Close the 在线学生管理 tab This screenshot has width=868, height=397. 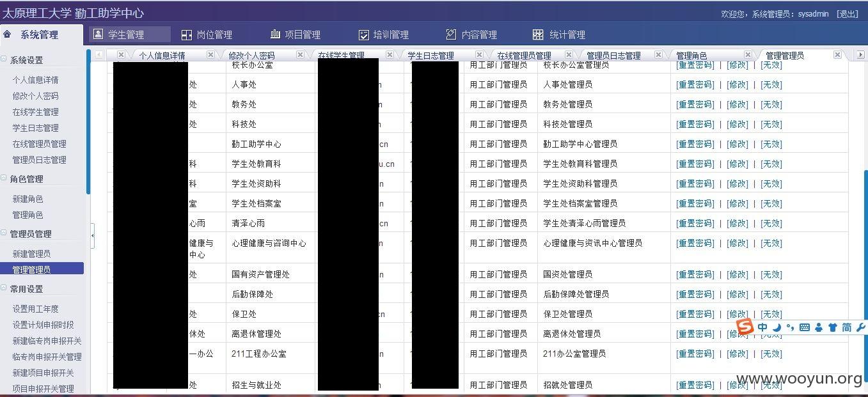[x=390, y=55]
